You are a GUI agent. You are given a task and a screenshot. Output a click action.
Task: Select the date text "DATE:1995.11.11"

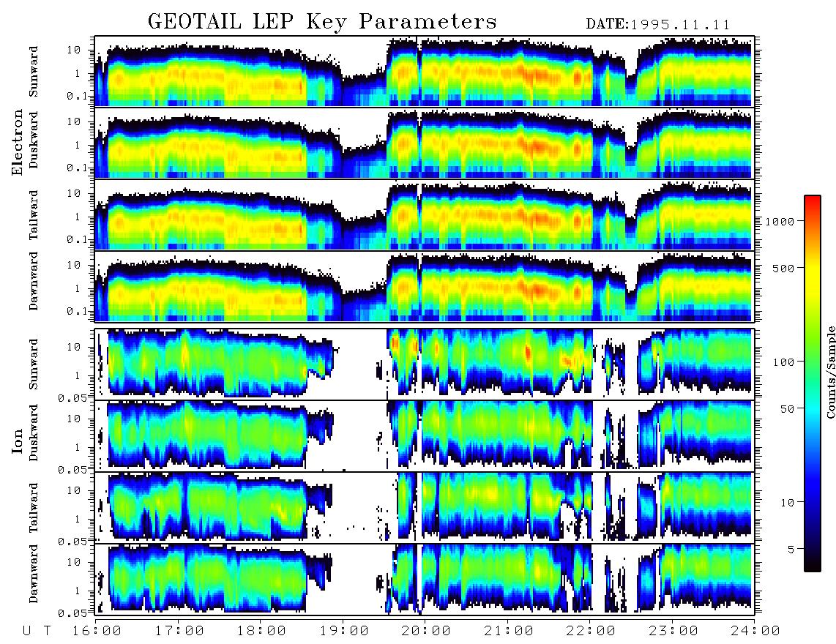(658, 25)
